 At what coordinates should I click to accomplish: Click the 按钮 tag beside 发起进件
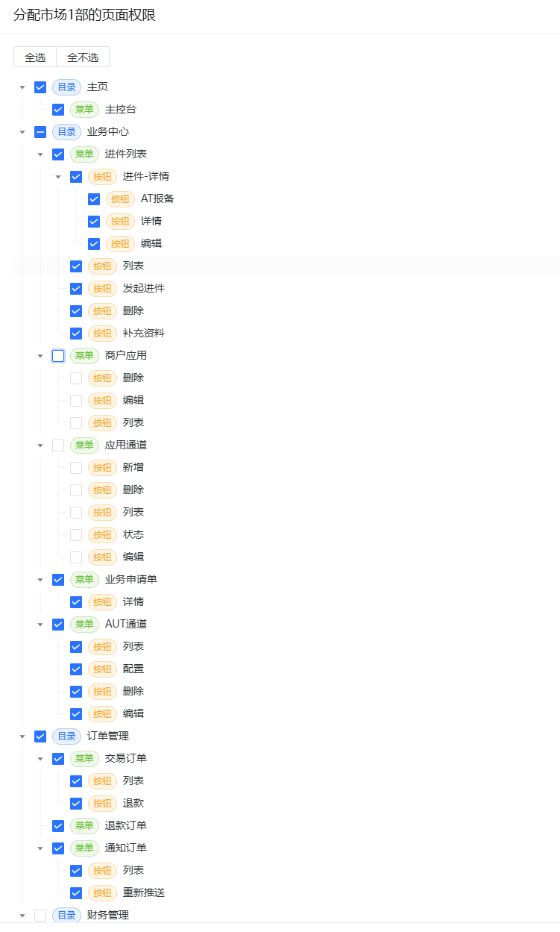pos(102,289)
